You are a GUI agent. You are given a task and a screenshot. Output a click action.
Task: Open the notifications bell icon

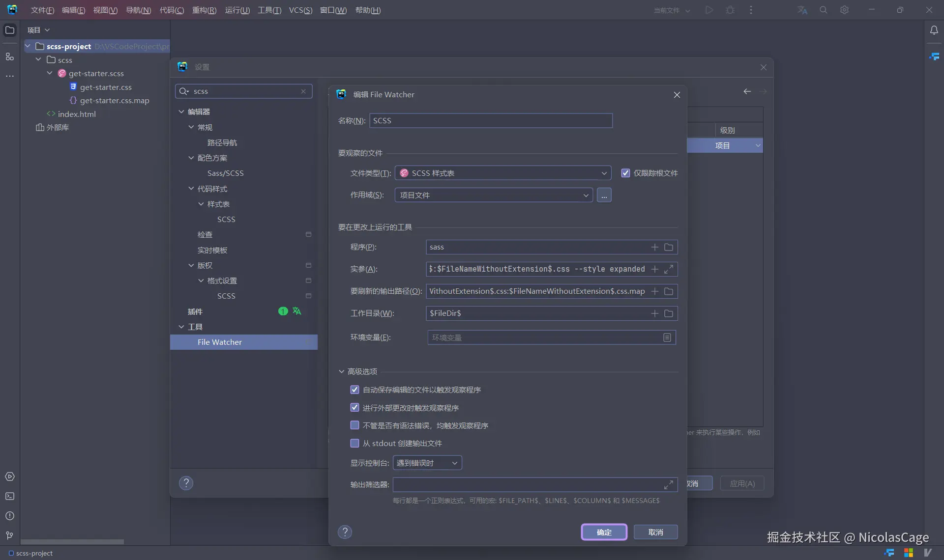pos(934,30)
